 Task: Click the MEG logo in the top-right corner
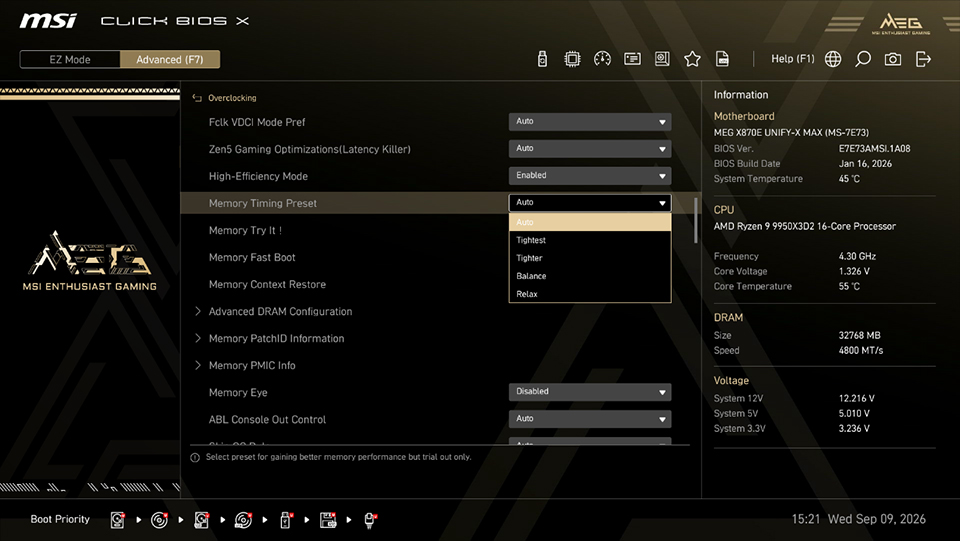point(901,24)
